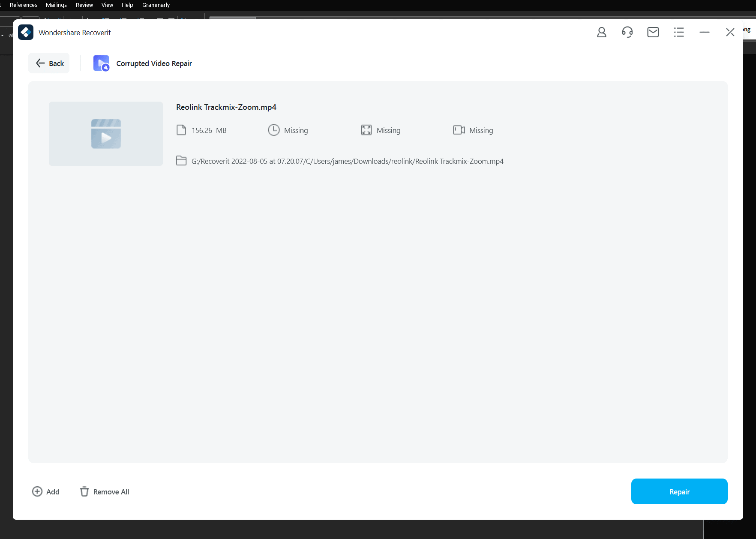Open customer support headset icon
756x539 pixels.
click(627, 33)
